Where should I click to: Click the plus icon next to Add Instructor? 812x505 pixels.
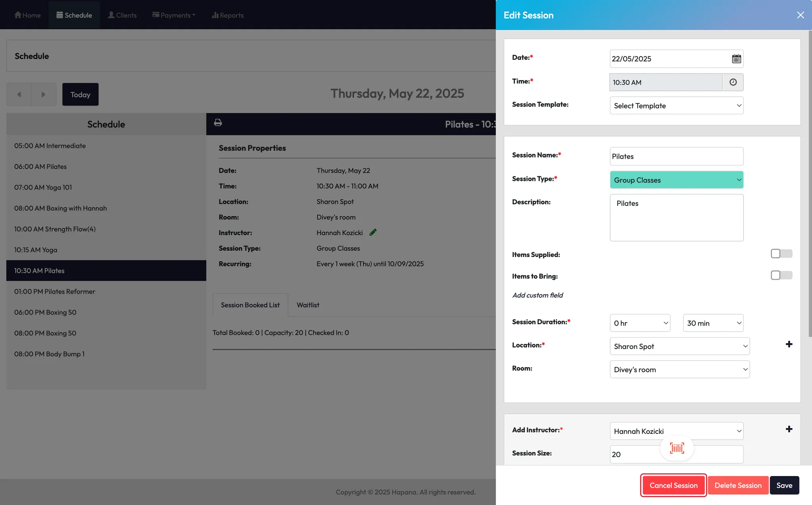[789, 429]
